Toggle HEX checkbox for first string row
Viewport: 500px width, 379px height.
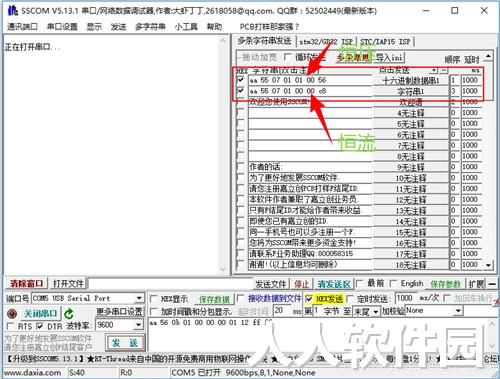pyautogui.click(x=240, y=80)
